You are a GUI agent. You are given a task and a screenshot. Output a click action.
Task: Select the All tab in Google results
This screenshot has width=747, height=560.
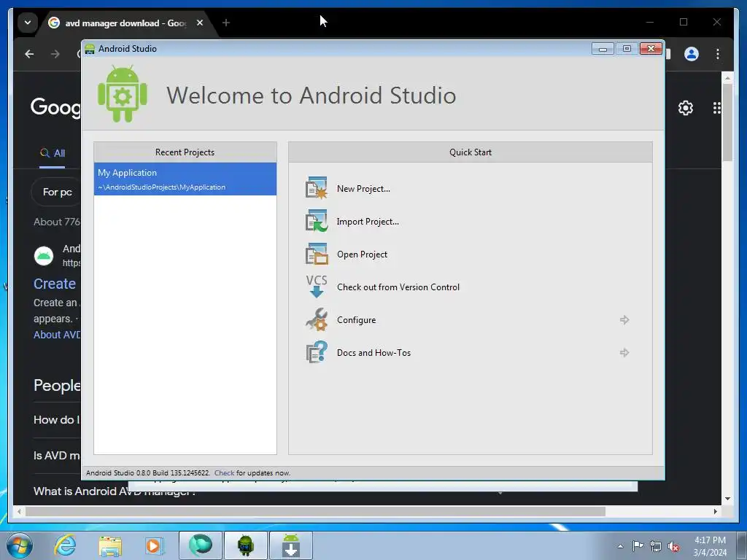(x=53, y=153)
